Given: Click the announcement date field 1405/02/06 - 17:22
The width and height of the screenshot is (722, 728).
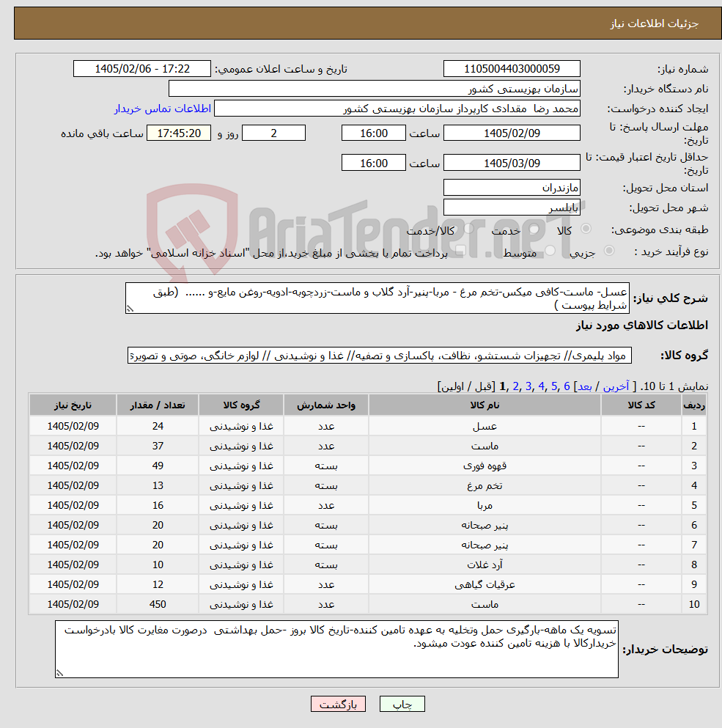Looking at the screenshot, I should coord(142,69).
